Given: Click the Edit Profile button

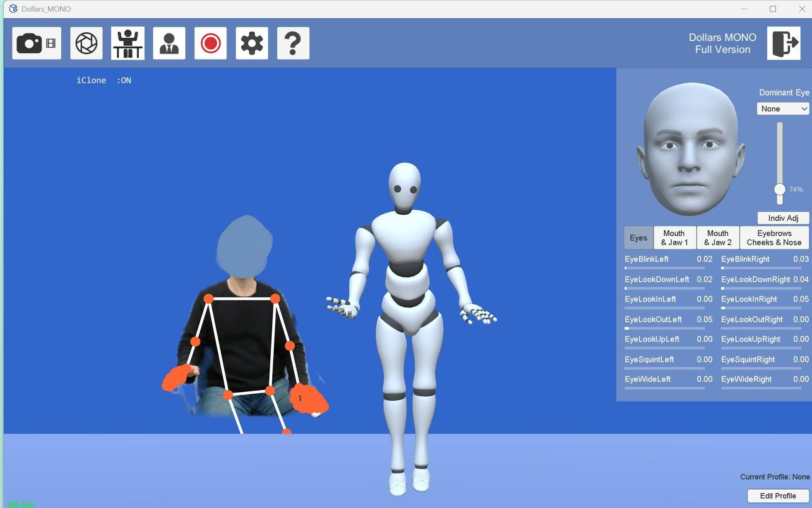Looking at the screenshot, I should tap(778, 496).
